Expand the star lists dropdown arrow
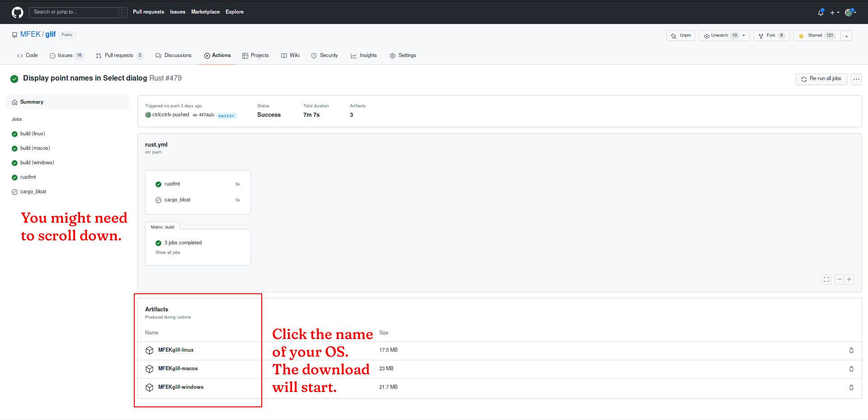 pos(846,36)
